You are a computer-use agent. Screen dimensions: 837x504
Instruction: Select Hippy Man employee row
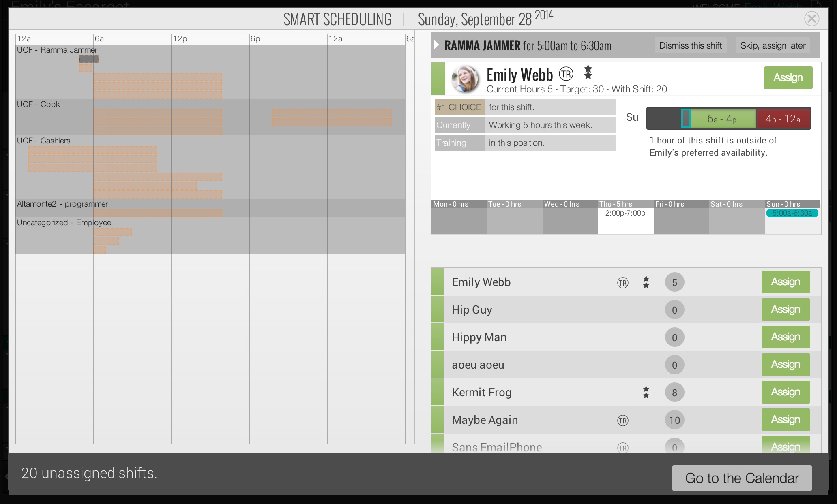626,337
